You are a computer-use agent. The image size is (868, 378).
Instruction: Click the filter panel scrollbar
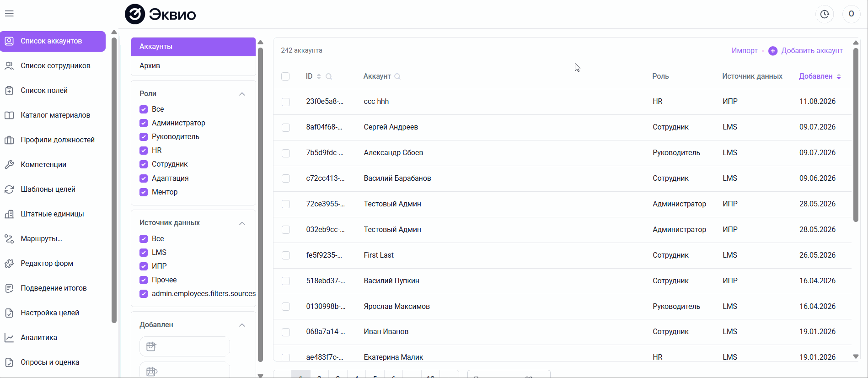pyautogui.click(x=260, y=205)
